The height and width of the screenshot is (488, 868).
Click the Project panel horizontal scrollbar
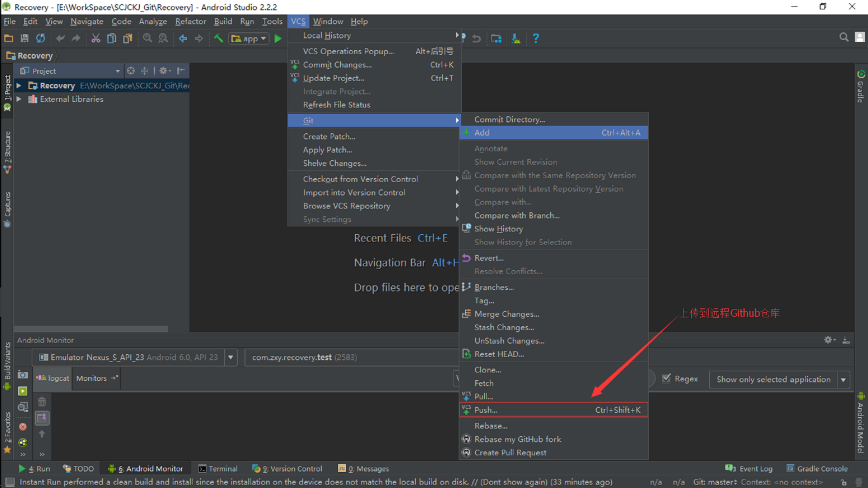[91, 329]
